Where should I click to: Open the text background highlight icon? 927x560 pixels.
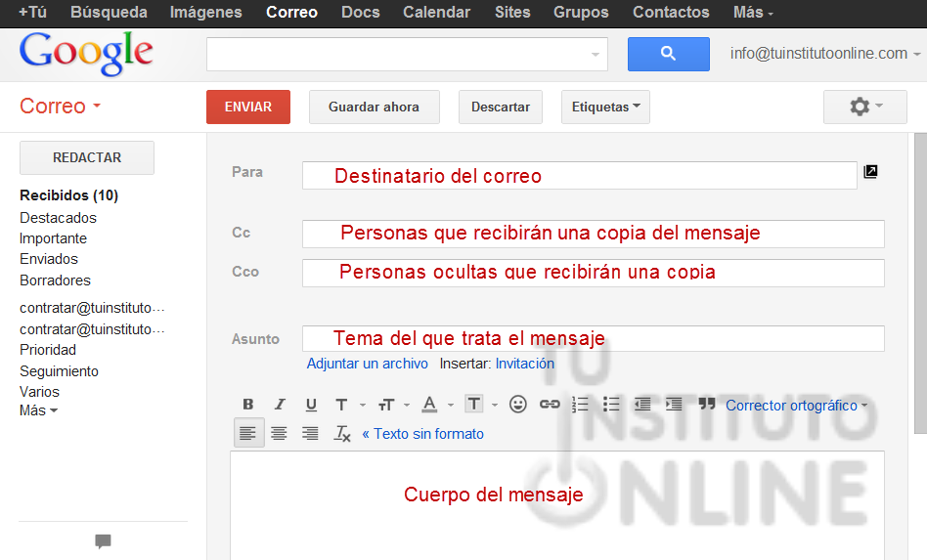[x=474, y=404]
